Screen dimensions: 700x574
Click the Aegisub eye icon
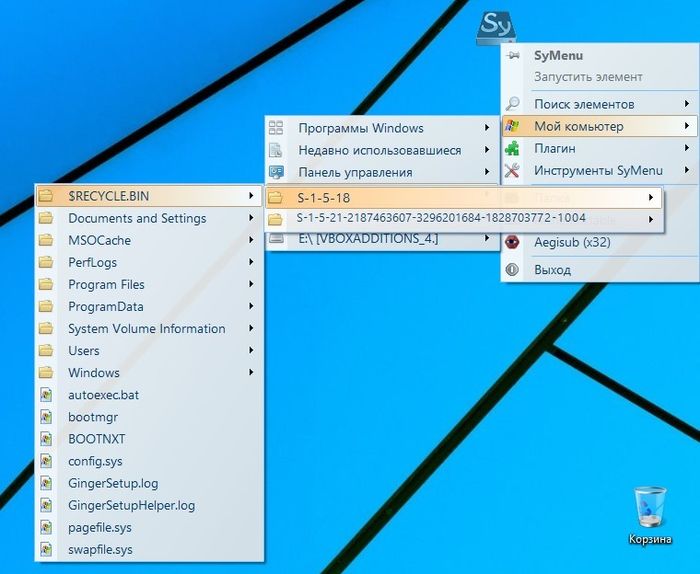click(x=512, y=242)
